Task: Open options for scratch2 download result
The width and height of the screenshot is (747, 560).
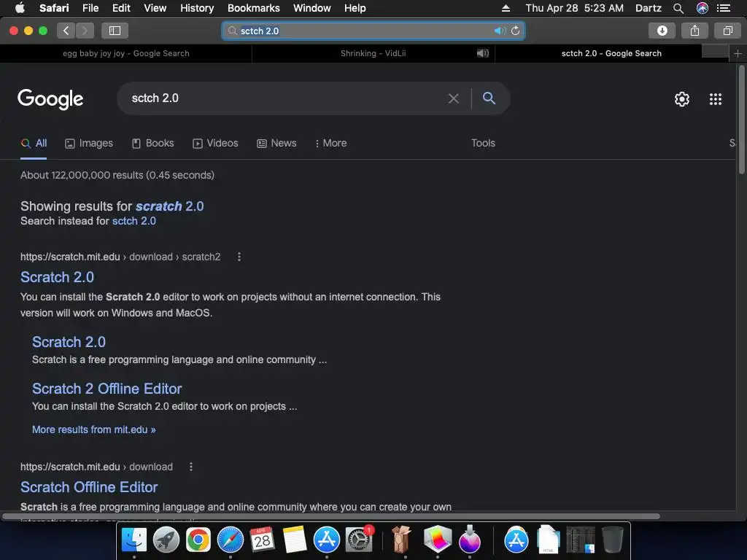Action: click(239, 257)
